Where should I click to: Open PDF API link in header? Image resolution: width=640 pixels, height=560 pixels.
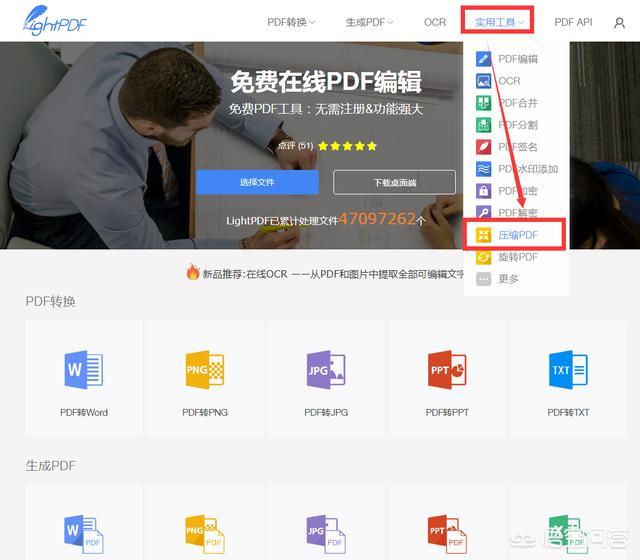573,22
